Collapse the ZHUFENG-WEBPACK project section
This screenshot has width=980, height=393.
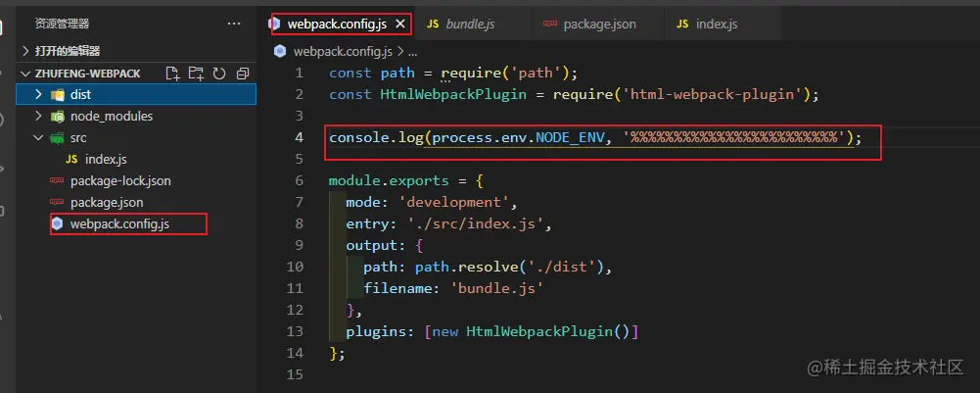[x=25, y=74]
